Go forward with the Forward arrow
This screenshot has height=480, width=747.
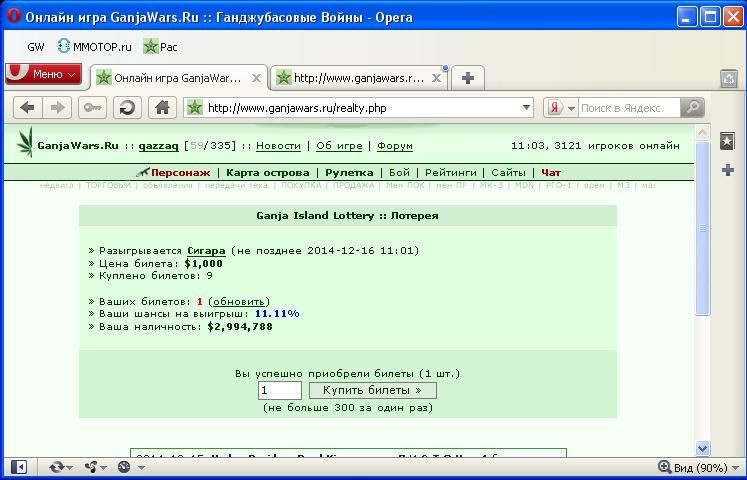pyautogui.click(x=57, y=108)
